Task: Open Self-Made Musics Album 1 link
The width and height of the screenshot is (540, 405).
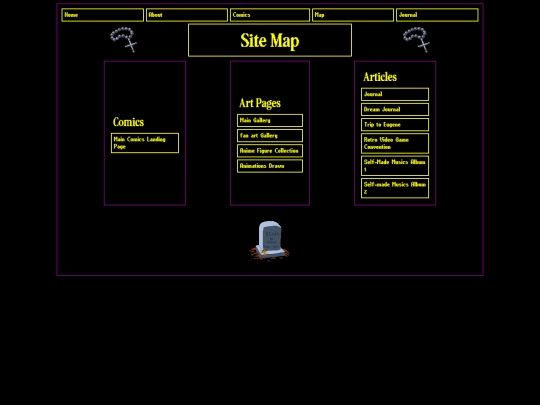Action: coord(395,166)
